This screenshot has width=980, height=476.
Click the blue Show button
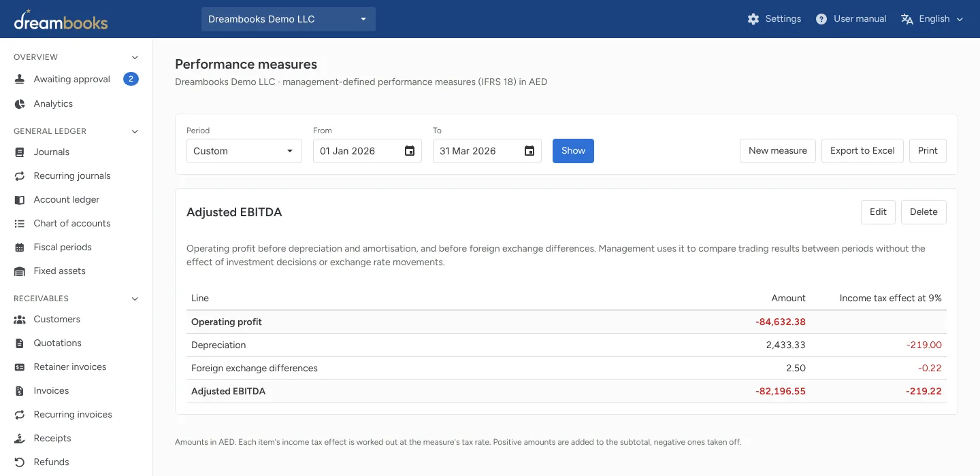[x=573, y=151]
